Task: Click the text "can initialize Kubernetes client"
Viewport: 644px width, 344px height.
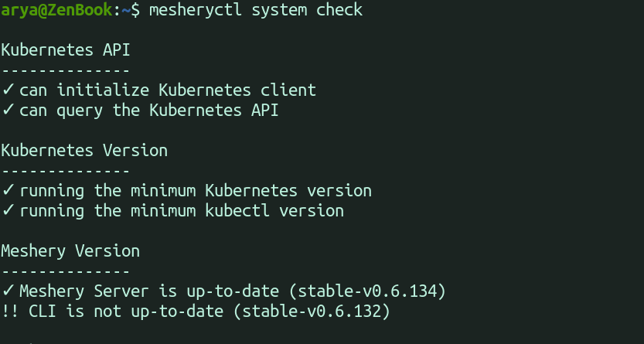Action: click(168, 90)
